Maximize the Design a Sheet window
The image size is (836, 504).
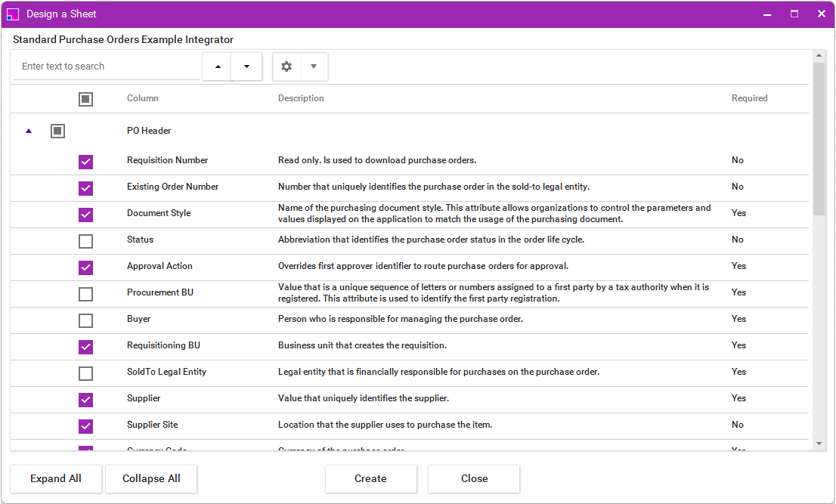click(794, 14)
